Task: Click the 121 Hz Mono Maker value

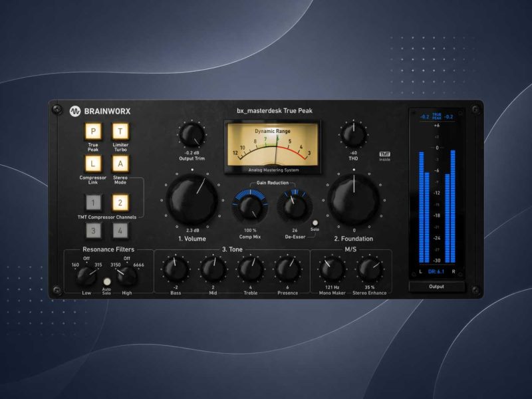Action: click(x=332, y=287)
